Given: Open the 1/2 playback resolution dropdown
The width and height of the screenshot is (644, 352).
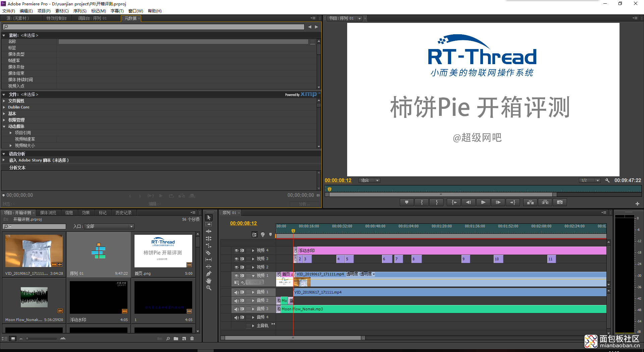Looking at the screenshot, I should point(590,180).
